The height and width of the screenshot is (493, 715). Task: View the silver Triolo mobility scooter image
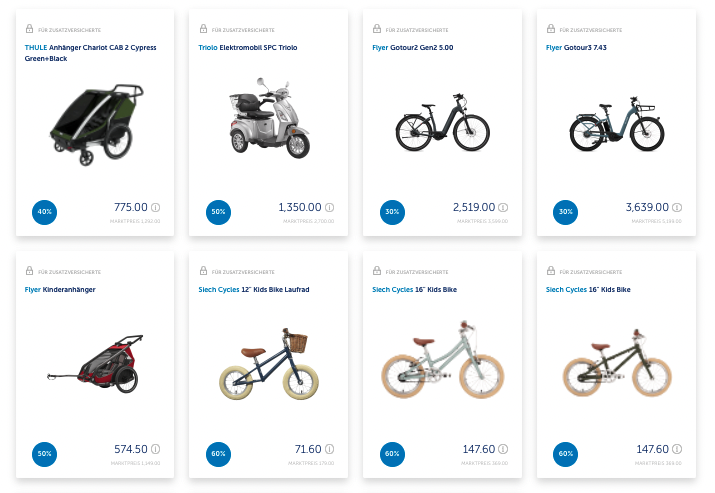267,125
